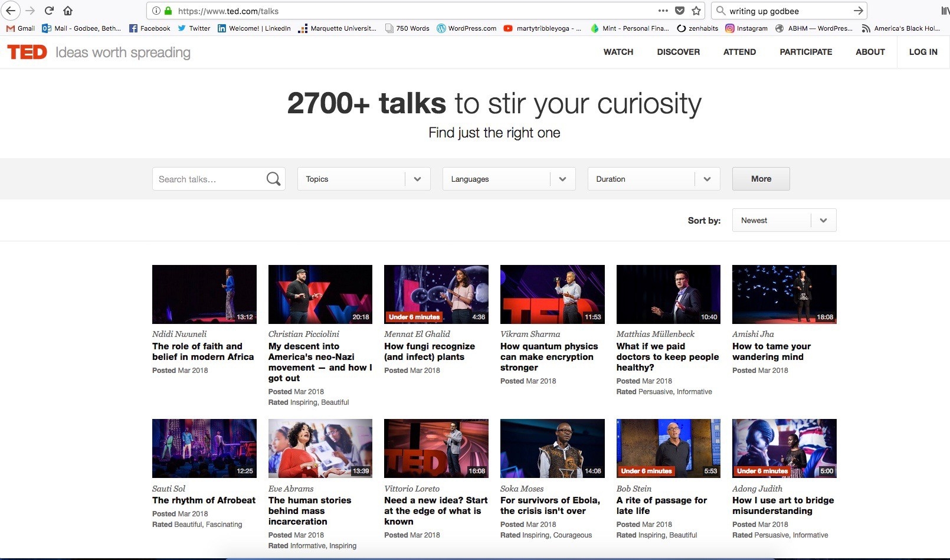Open the Instagram bookmark
Viewport: 950px width, 560px height.
pyautogui.click(x=746, y=28)
